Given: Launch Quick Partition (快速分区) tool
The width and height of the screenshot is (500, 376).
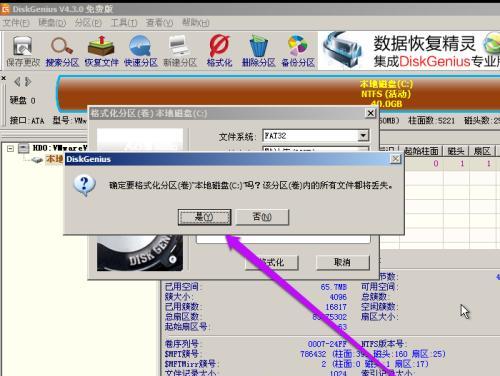Looking at the screenshot, I should (140, 51).
